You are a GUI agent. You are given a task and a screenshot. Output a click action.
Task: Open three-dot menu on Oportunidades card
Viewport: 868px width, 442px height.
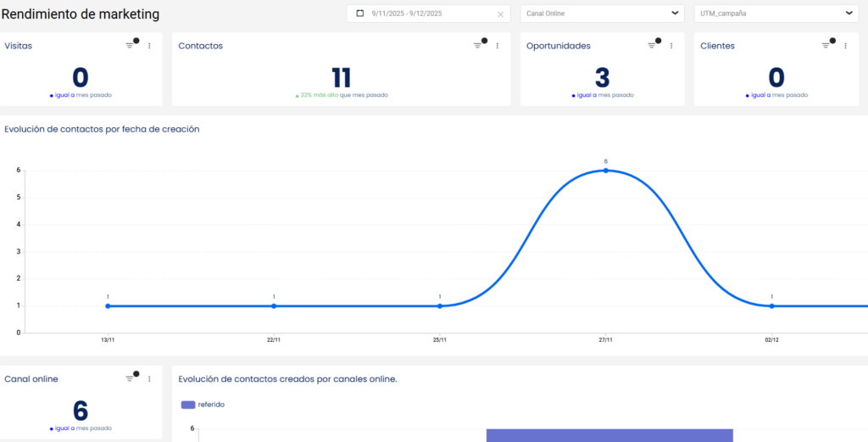click(671, 46)
